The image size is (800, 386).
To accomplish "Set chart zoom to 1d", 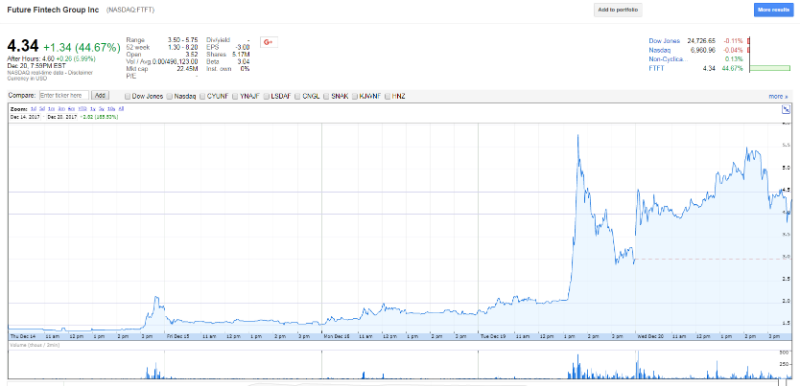I will tap(33, 109).
